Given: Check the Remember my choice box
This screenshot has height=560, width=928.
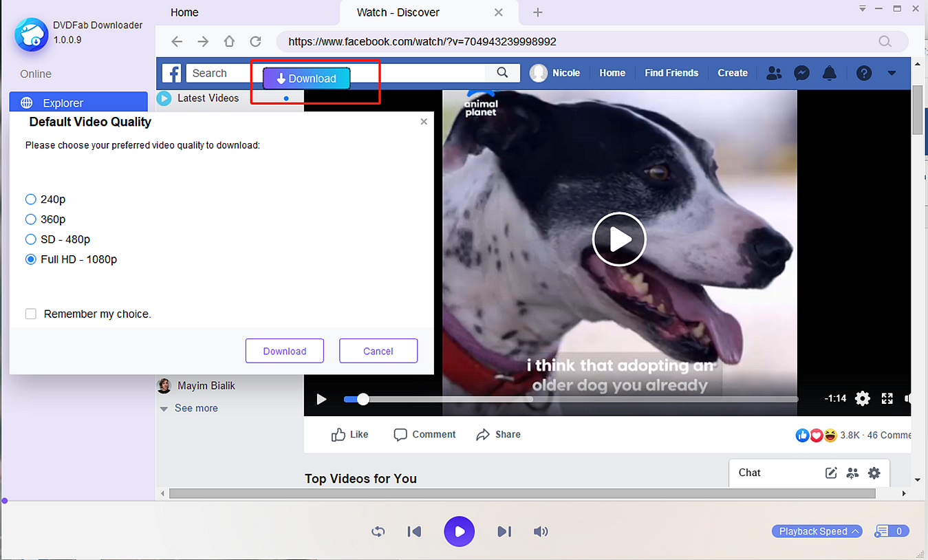Looking at the screenshot, I should [x=31, y=314].
